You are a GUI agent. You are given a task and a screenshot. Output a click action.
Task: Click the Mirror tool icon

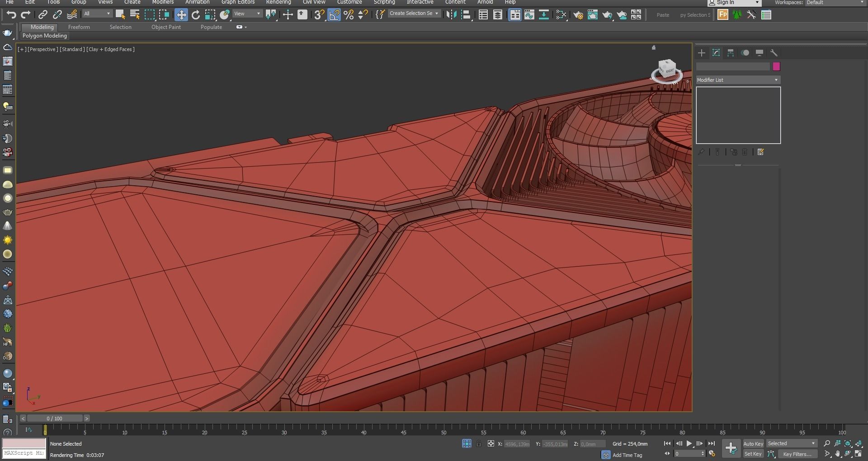[451, 14]
